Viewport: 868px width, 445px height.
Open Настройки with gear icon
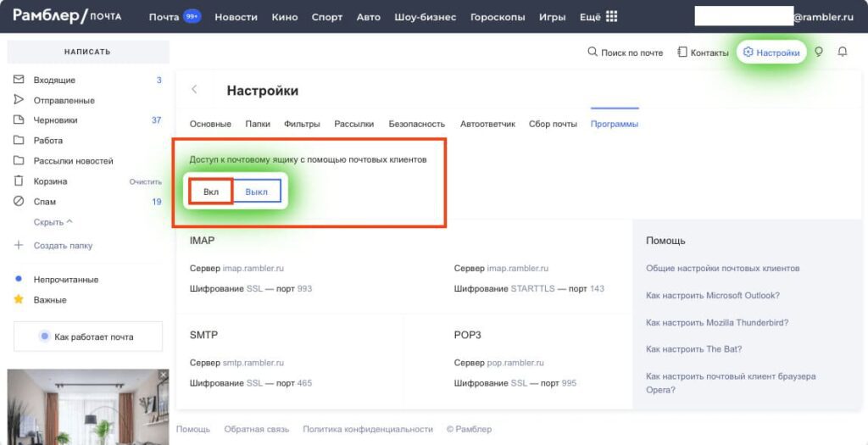[x=771, y=53]
